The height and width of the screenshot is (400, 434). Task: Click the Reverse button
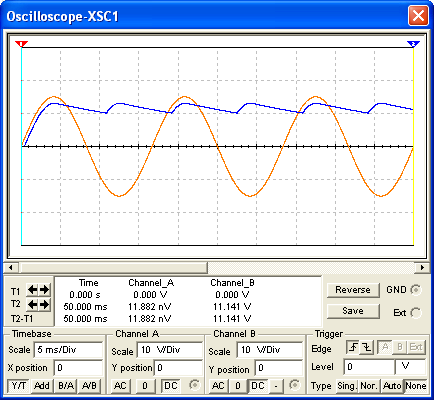(x=353, y=290)
